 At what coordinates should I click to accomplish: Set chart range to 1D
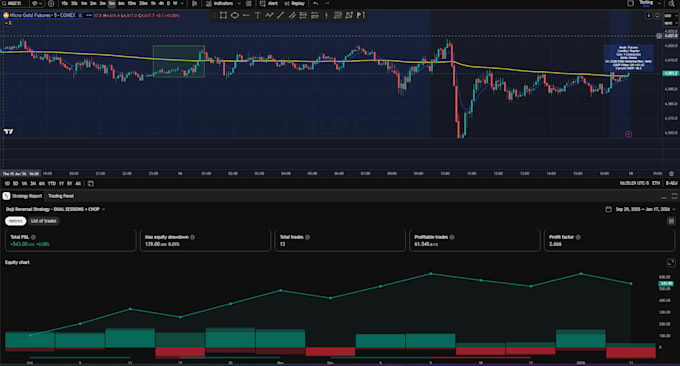pos(7,184)
